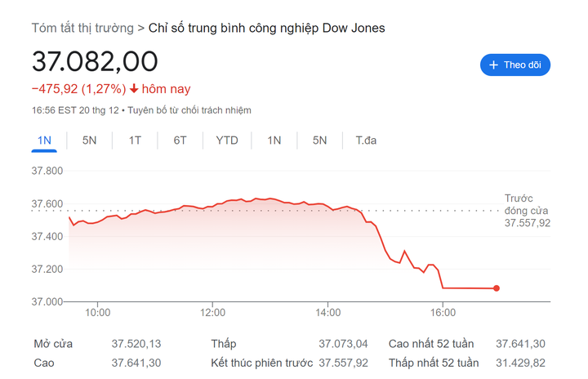This screenshot has width=588, height=379.
Task: View the T.đa maximum range tab
Action: (x=366, y=140)
